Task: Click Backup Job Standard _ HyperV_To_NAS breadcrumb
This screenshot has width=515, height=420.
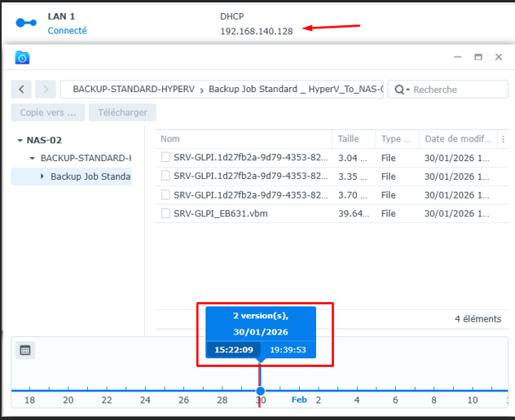Action: point(296,89)
